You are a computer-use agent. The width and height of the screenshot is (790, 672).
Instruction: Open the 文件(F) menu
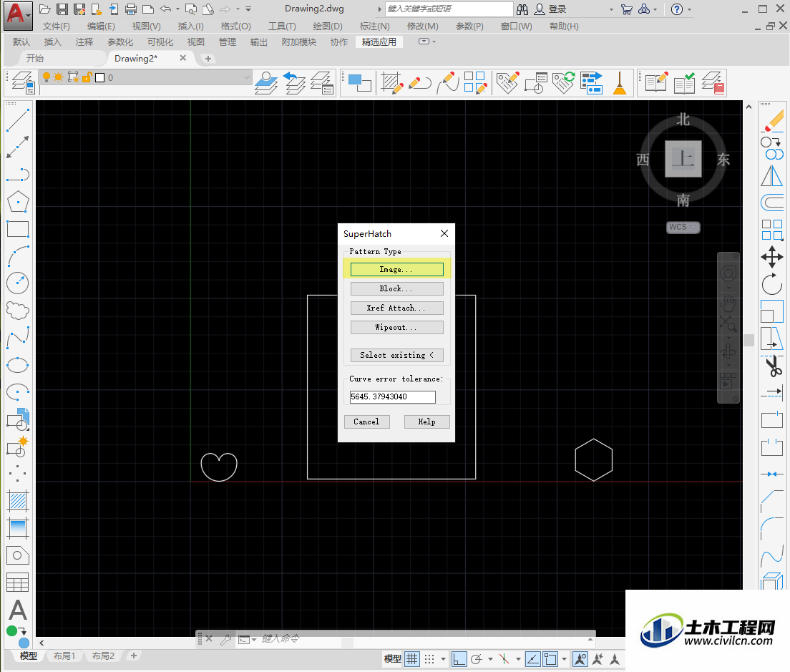57,26
